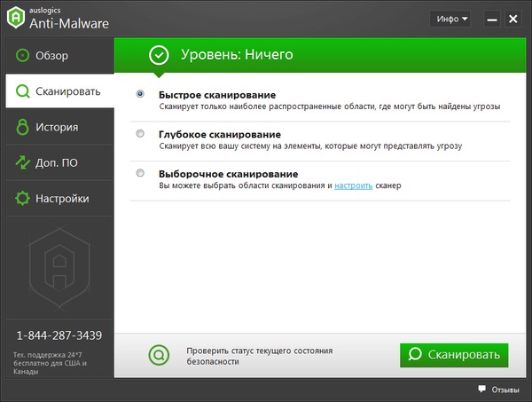Click the Отзывы speech bubble icon
The image size is (532, 402).
click(x=481, y=390)
